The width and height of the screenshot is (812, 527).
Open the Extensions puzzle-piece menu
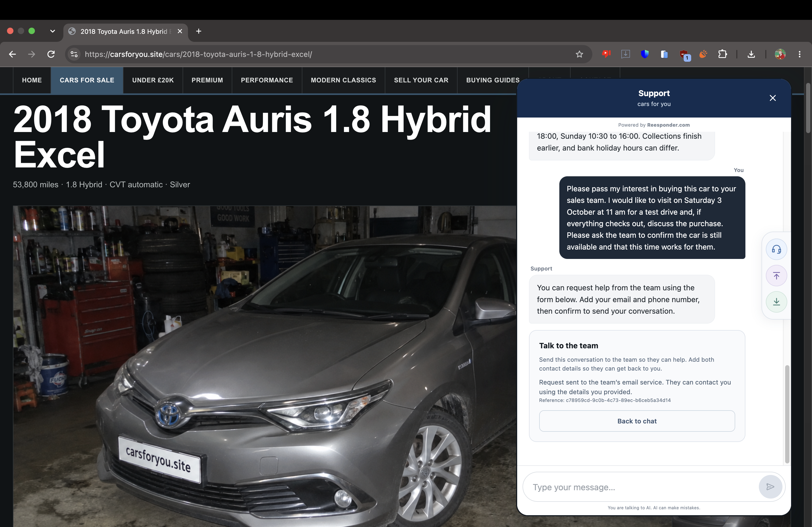(x=722, y=54)
